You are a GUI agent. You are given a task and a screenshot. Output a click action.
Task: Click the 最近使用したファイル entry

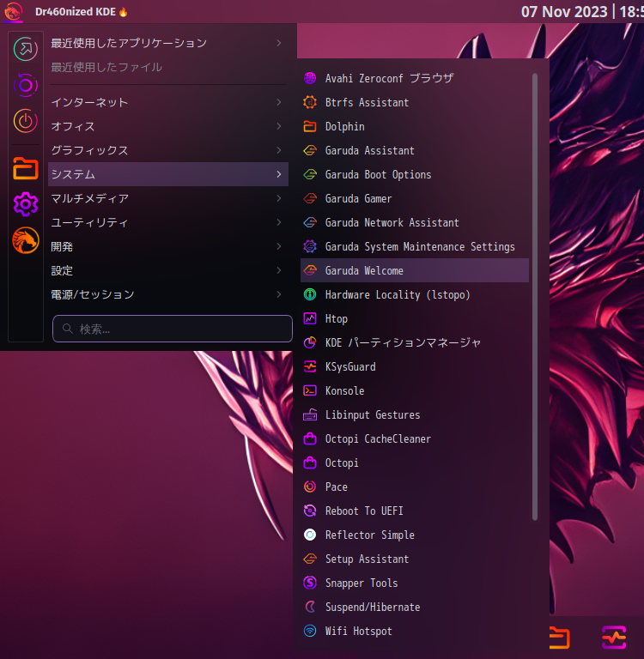106,67
